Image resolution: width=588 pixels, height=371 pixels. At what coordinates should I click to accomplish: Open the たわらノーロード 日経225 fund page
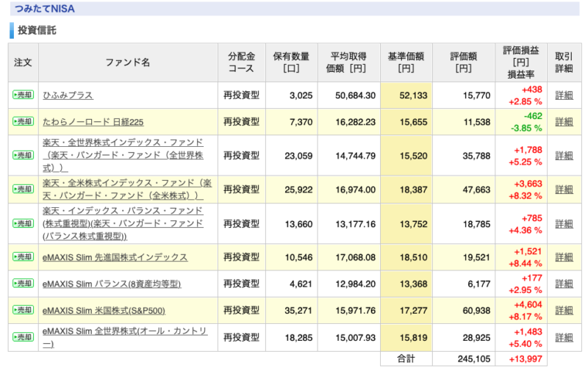pos(93,122)
